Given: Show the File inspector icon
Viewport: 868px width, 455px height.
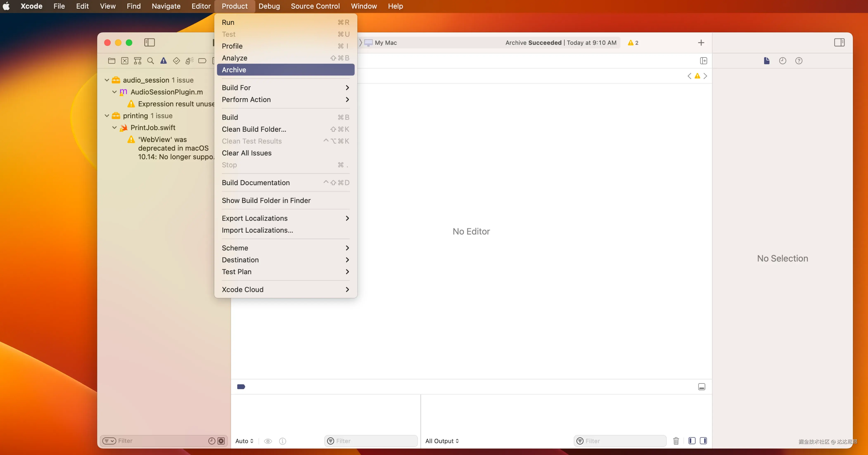Looking at the screenshot, I should click(767, 61).
